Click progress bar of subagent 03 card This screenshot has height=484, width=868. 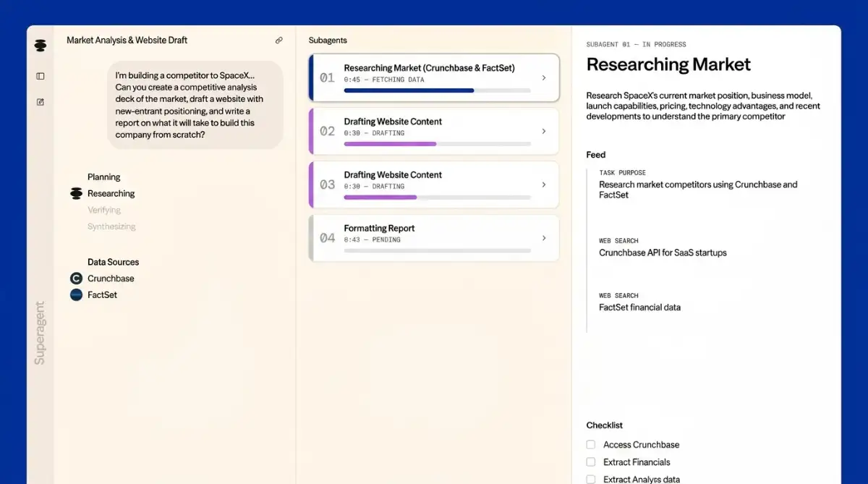tap(438, 197)
